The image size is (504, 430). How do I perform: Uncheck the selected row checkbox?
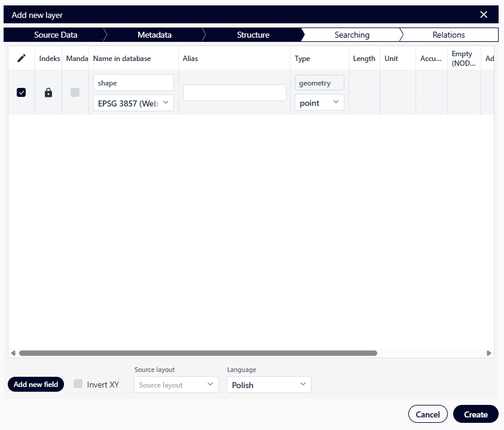[x=22, y=93]
